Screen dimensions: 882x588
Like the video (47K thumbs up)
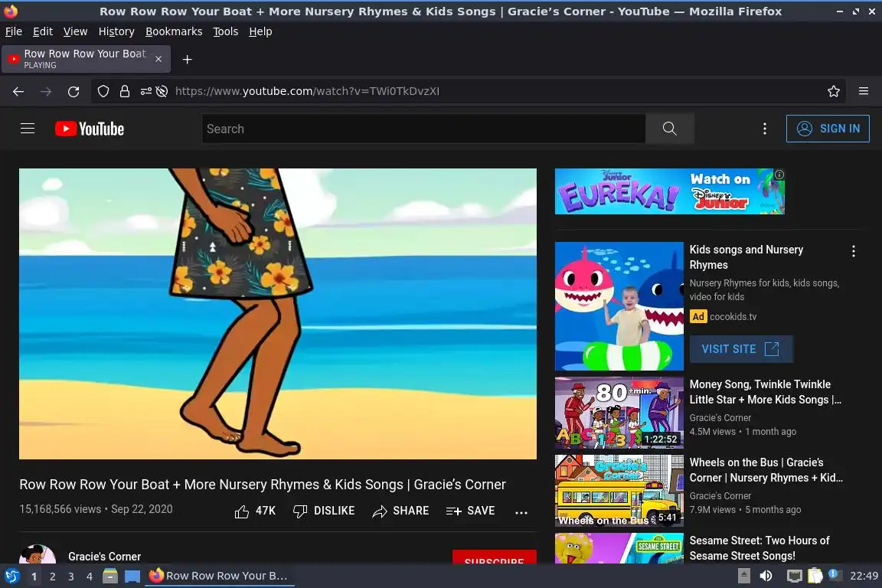click(255, 511)
